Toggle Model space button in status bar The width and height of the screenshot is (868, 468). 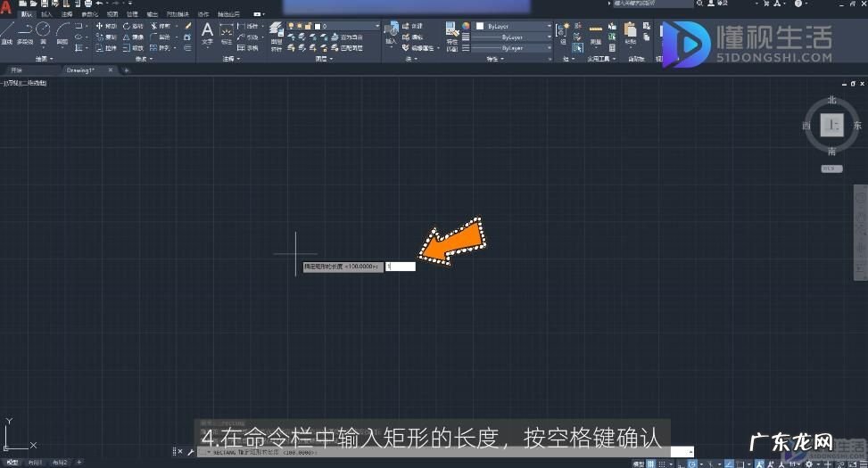click(x=638, y=464)
